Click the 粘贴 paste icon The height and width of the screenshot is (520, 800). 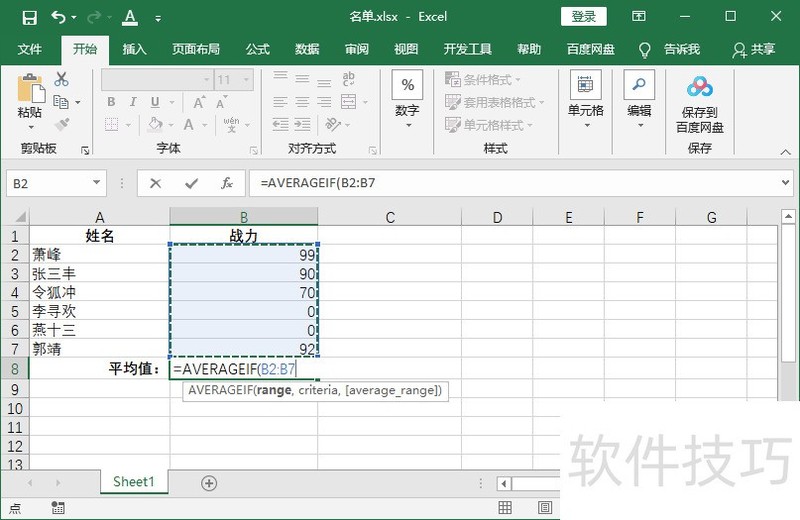(31, 89)
